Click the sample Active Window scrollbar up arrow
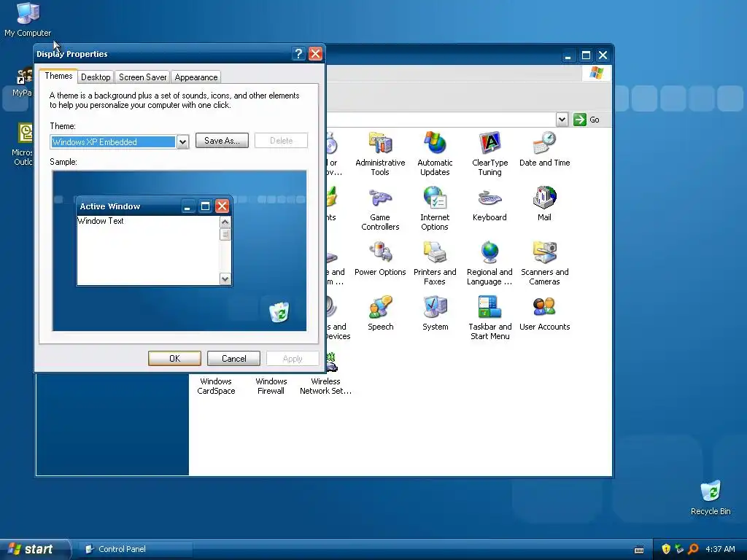747x560 pixels. pyautogui.click(x=225, y=222)
